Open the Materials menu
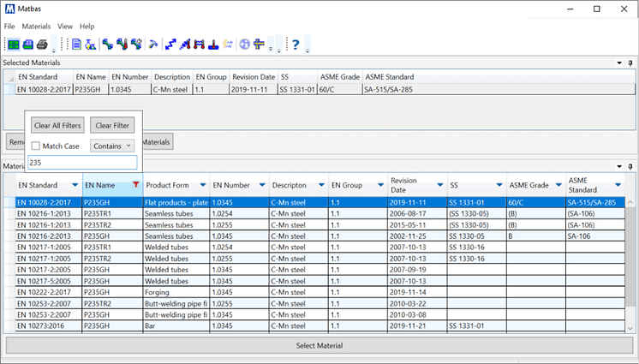 click(x=36, y=27)
